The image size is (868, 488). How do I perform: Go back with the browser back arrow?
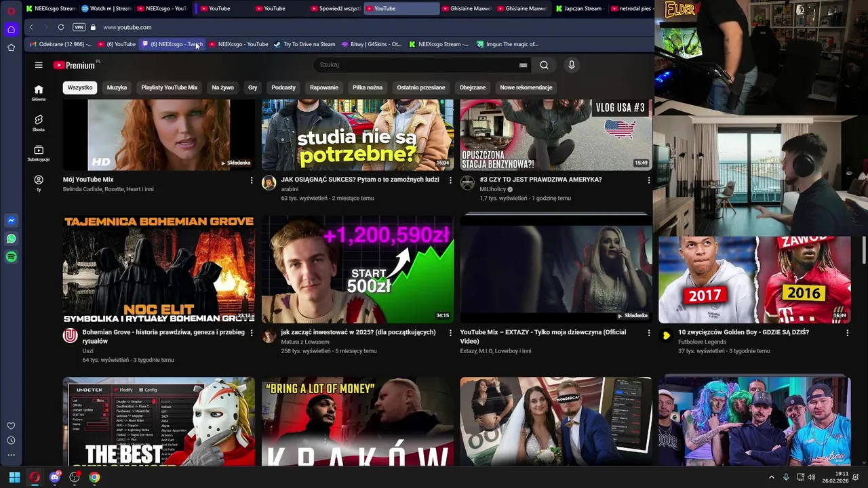point(31,27)
